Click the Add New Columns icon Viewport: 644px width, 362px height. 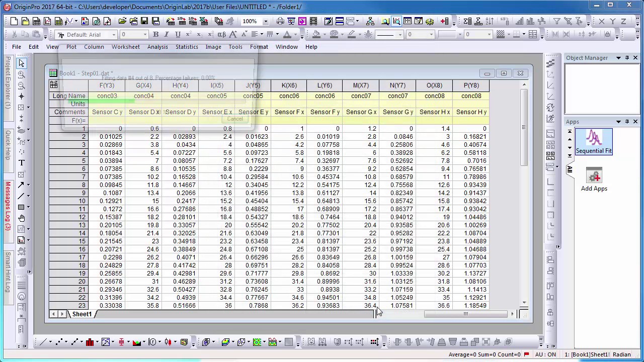(445, 21)
